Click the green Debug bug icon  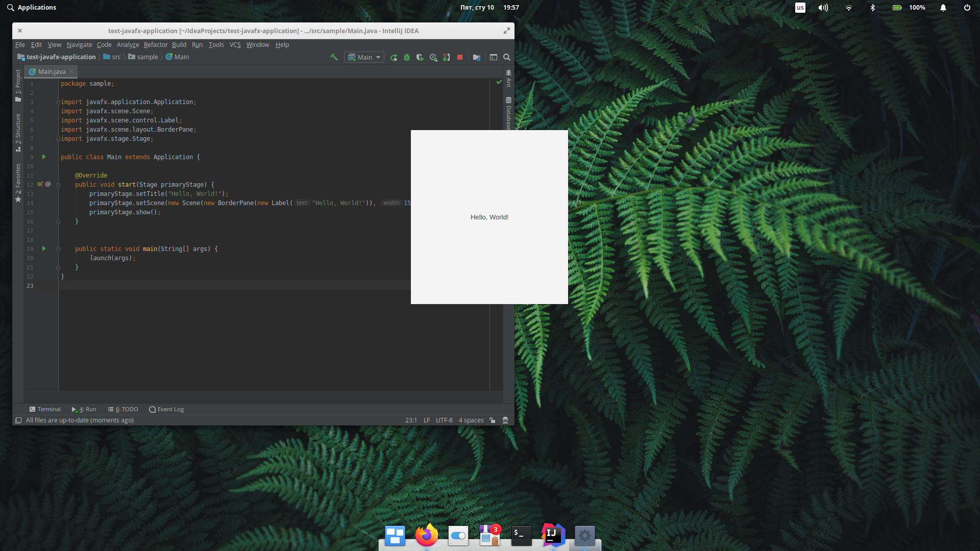tap(407, 57)
